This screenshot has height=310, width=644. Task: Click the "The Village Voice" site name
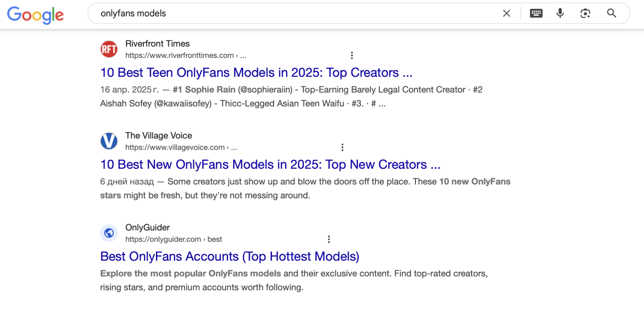tap(159, 136)
